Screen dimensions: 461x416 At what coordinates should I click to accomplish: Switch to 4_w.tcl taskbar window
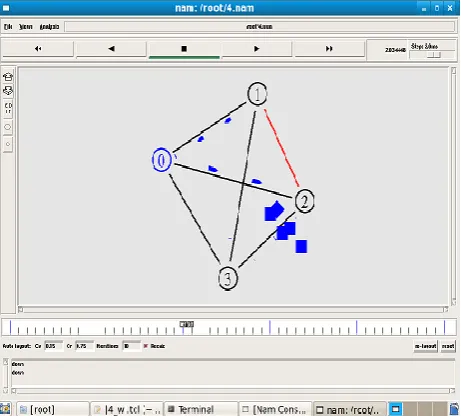(127, 409)
